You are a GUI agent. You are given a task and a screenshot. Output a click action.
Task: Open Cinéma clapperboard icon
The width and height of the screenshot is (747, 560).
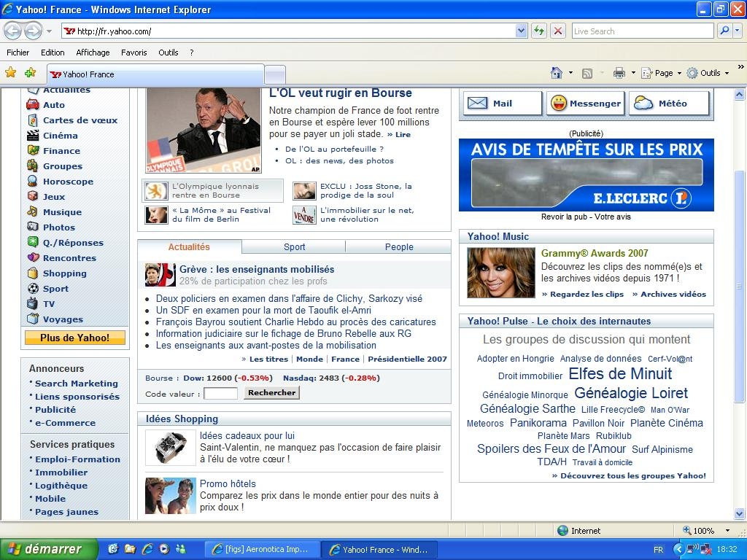click(x=32, y=135)
